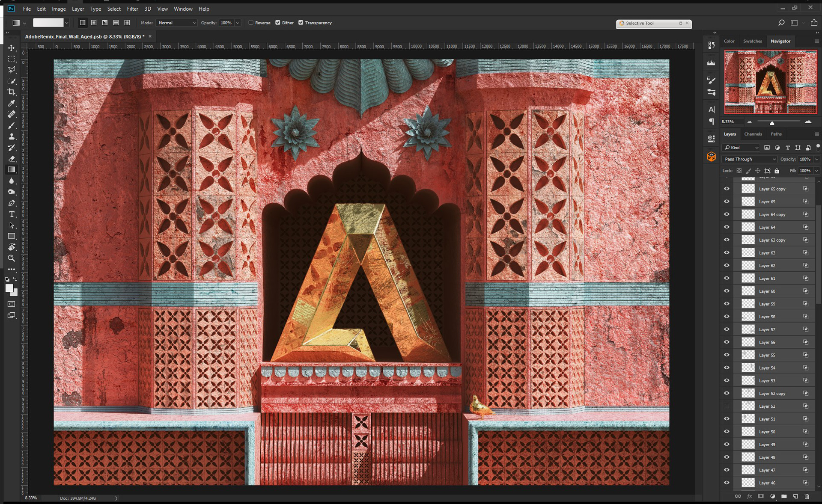
Task: Select the Polygonal Lasso tool
Action: pos(12,70)
